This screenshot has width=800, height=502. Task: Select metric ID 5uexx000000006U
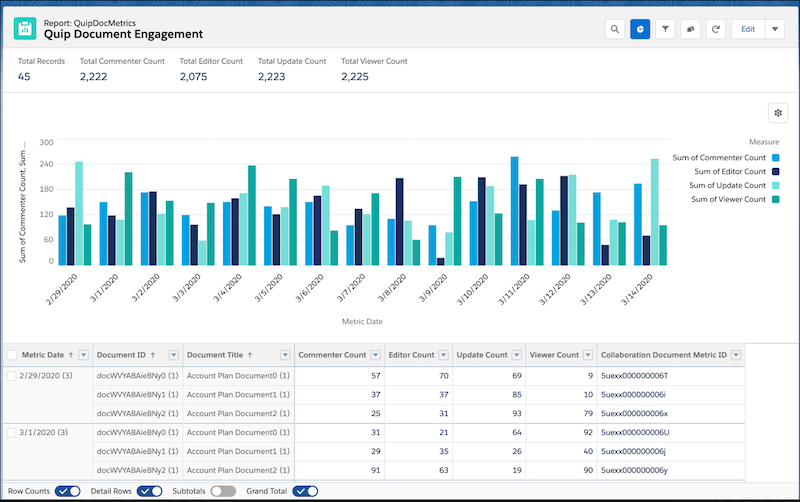click(x=635, y=433)
